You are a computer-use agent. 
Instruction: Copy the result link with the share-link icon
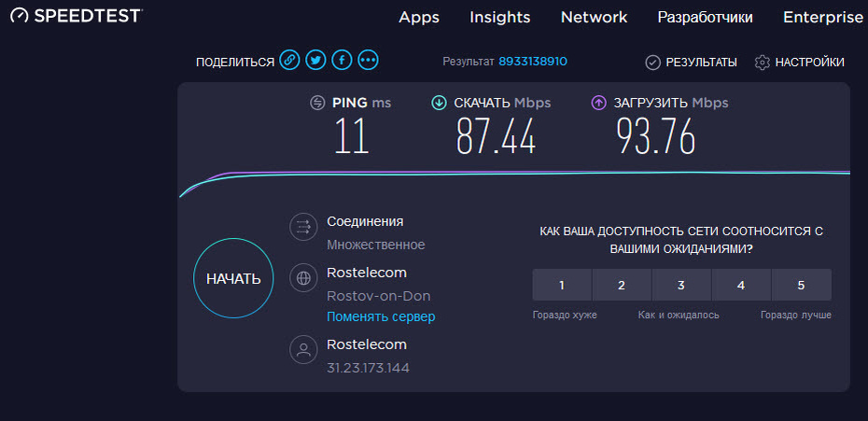(289, 59)
